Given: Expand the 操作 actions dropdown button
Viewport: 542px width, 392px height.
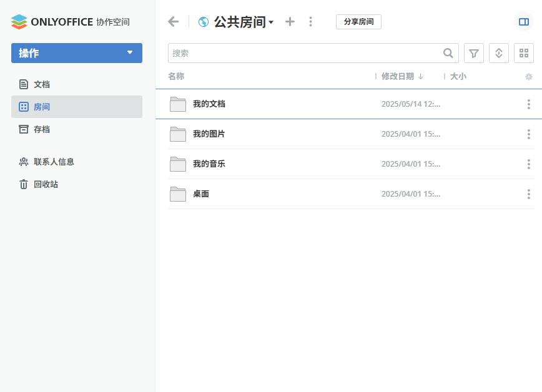Looking at the screenshot, I should tap(77, 53).
